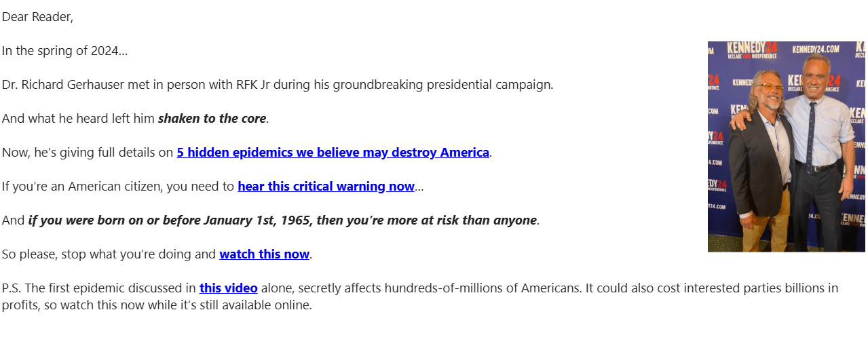Click the KENNEDY24.COM backdrop text in photo
Viewport: 868px width, 348px height.
click(x=816, y=50)
